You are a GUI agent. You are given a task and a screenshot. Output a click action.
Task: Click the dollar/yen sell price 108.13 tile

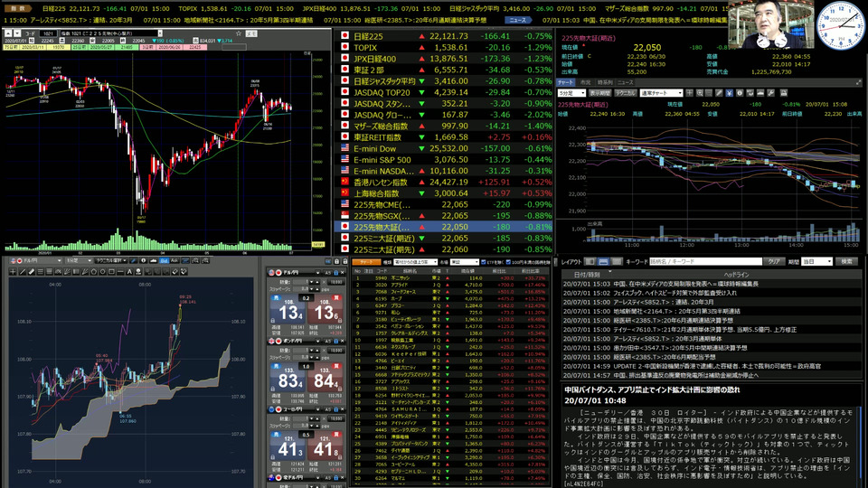[287, 310]
